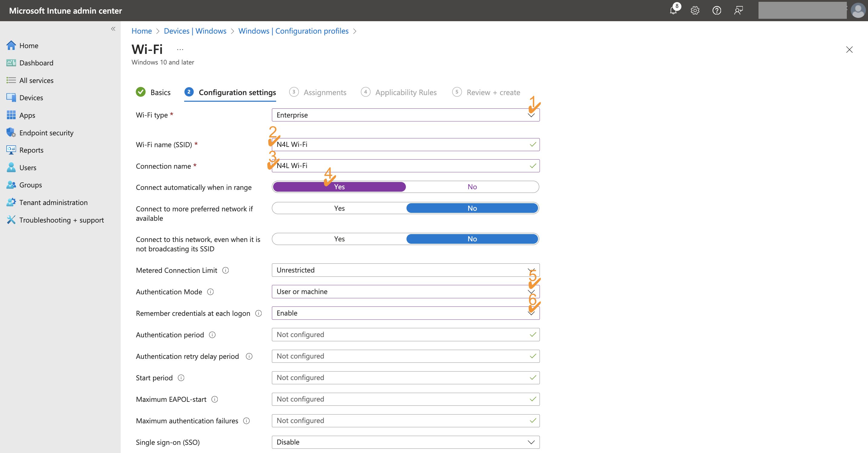Viewport: 868px width, 453px height.
Task: Open Endpoint security from the sidebar
Action: pyautogui.click(x=46, y=133)
